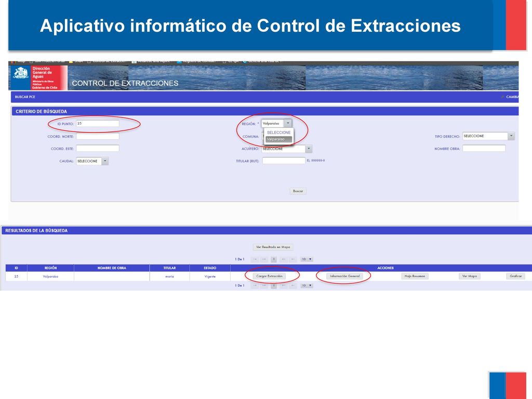Choose SELECCIONE in the open region list

point(278,132)
